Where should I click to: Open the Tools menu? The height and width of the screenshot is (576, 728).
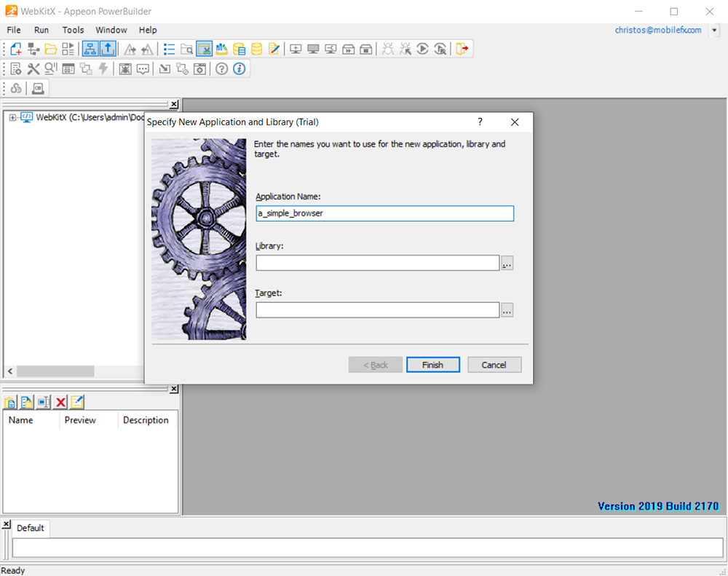point(73,30)
